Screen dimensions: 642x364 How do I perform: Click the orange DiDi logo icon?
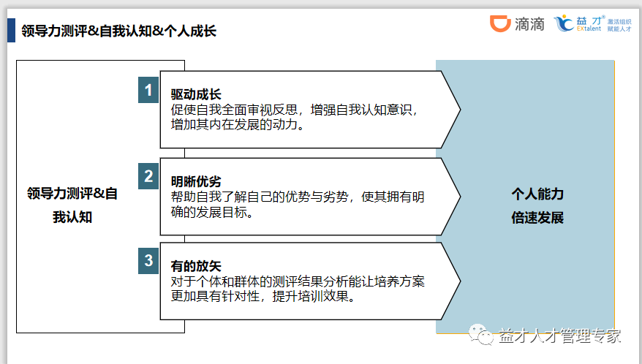[500, 23]
